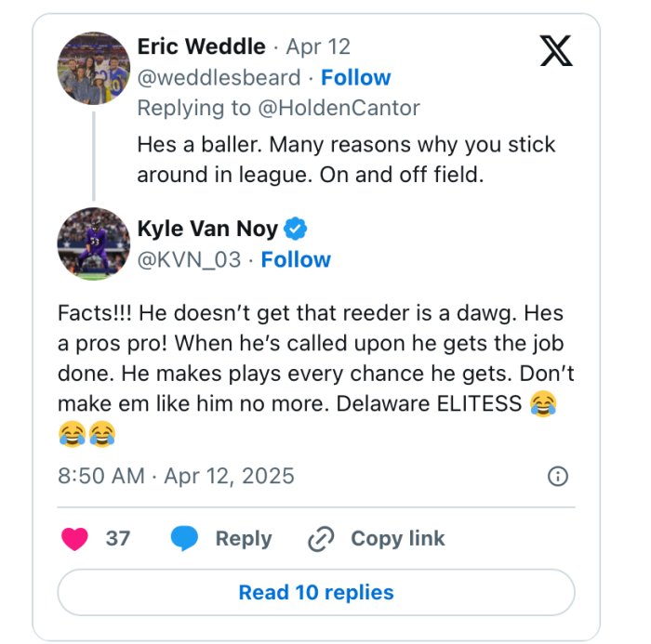Image resolution: width=651 pixels, height=644 pixels.
Task: Open the Kyle Van Noy name link
Action: point(207,229)
